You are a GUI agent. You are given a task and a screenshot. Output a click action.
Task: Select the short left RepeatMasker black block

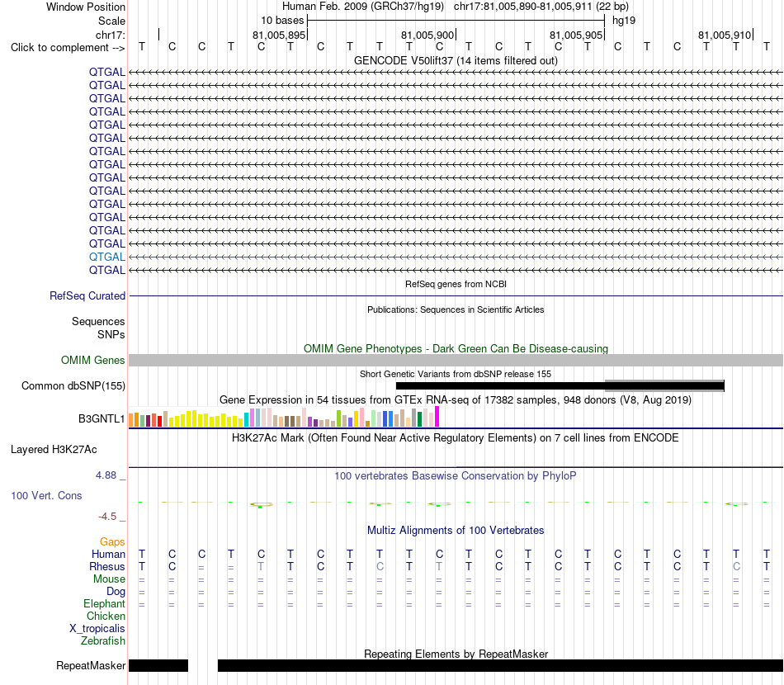[x=158, y=665]
